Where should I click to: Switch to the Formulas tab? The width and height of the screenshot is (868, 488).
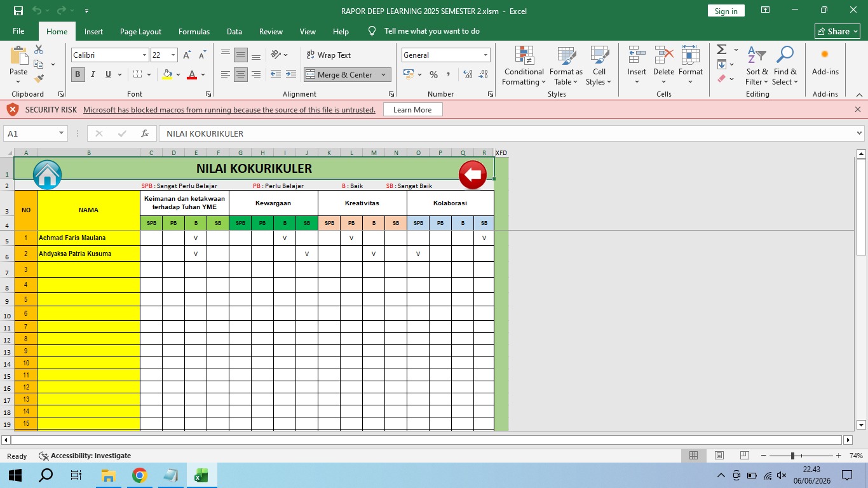coord(194,31)
